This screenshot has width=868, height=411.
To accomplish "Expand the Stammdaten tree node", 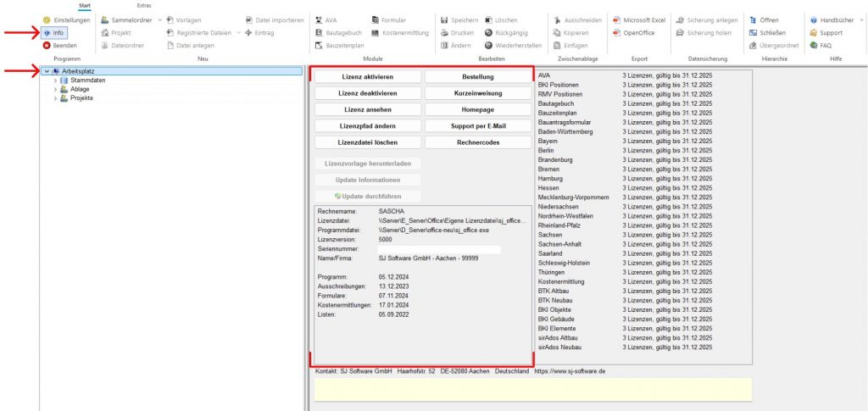I will pos(55,81).
